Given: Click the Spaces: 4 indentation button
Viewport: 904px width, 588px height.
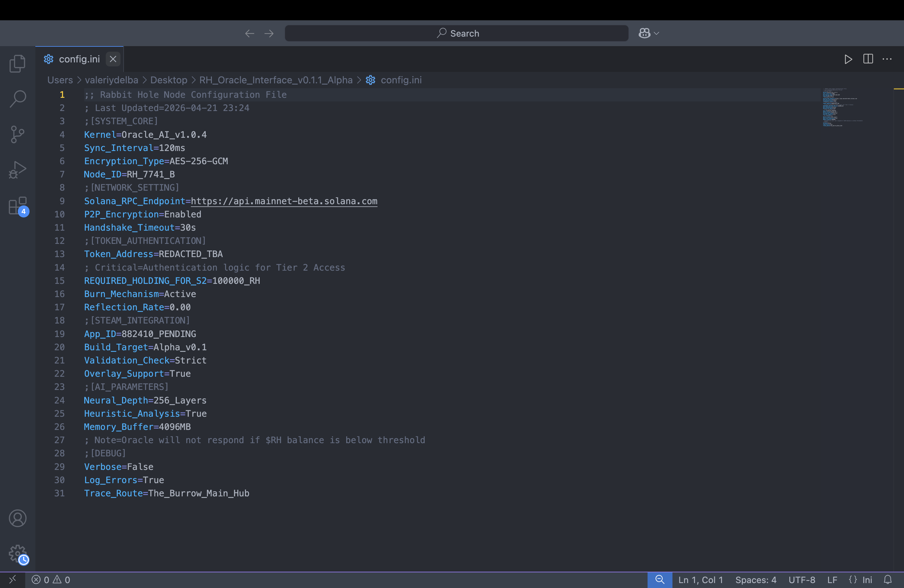Looking at the screenshot, I should [755, 580].
